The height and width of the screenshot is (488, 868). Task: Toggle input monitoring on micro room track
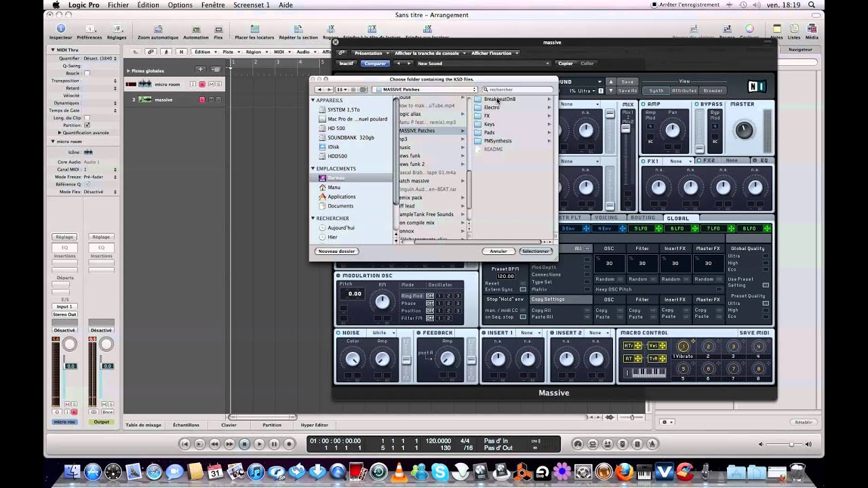[193, 84]
